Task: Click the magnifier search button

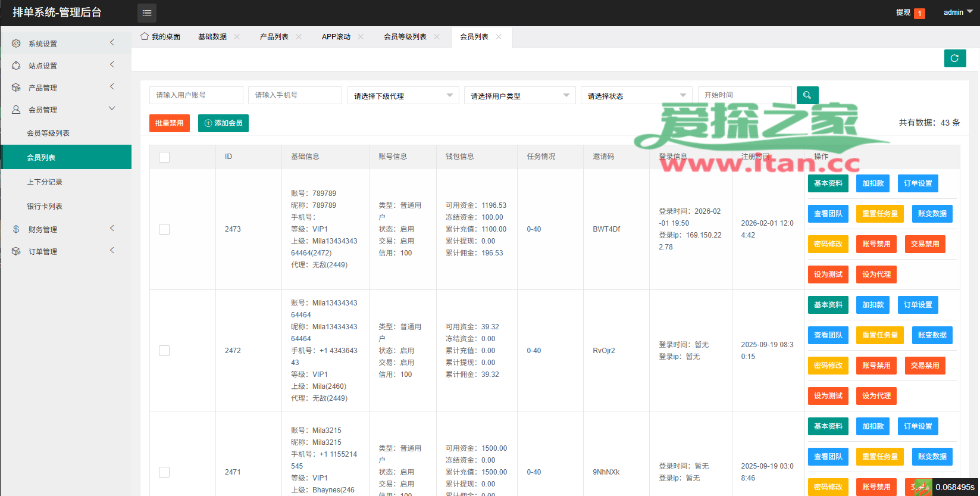Action: point(807,95)
